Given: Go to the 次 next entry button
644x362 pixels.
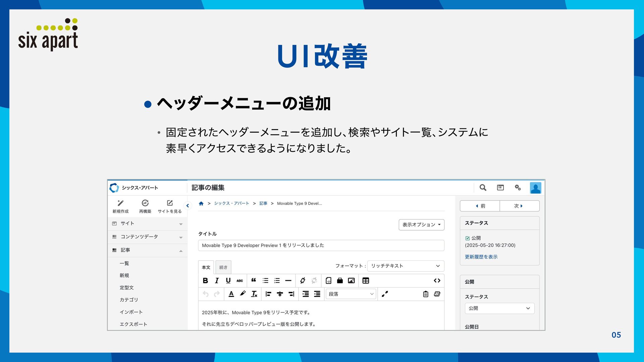Looking at the screenshot, I should point(519,206).
